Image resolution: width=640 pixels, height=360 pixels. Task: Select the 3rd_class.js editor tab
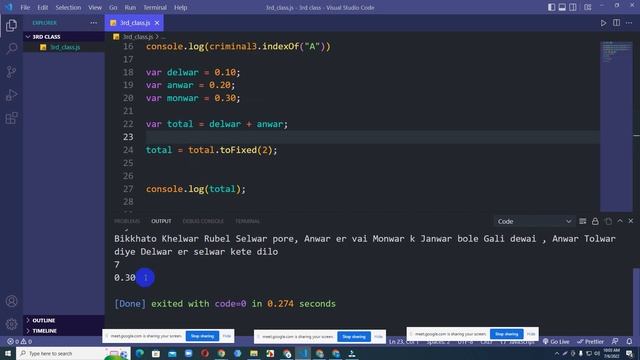click(x=134, y=23)
